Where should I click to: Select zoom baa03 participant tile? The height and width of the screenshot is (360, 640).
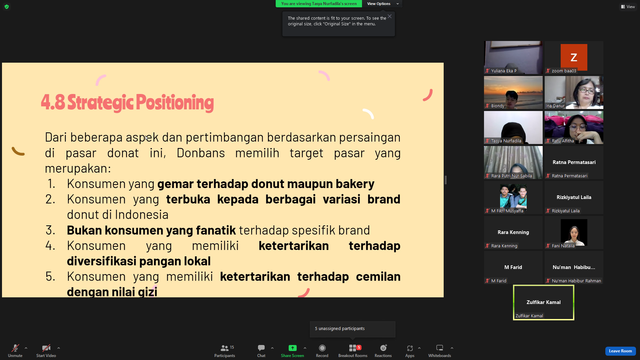[574, 57]
